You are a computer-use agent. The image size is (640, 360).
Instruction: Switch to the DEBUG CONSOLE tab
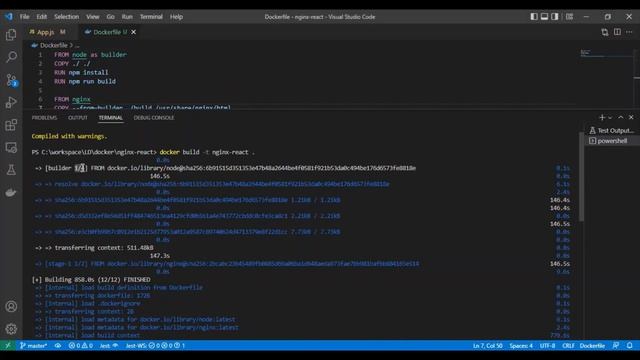coord(154,118)
